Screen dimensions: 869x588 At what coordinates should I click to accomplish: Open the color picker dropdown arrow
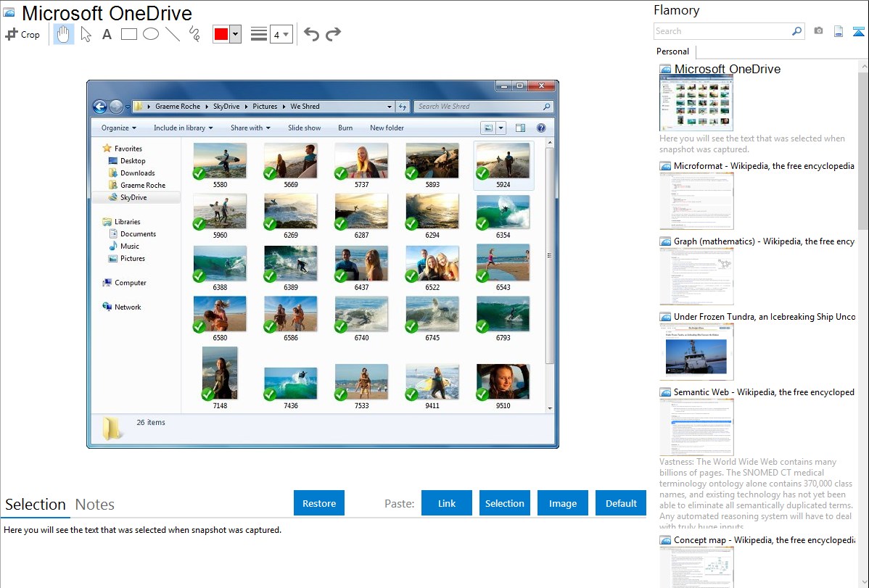pyautogui.click(x=235, y=34)
